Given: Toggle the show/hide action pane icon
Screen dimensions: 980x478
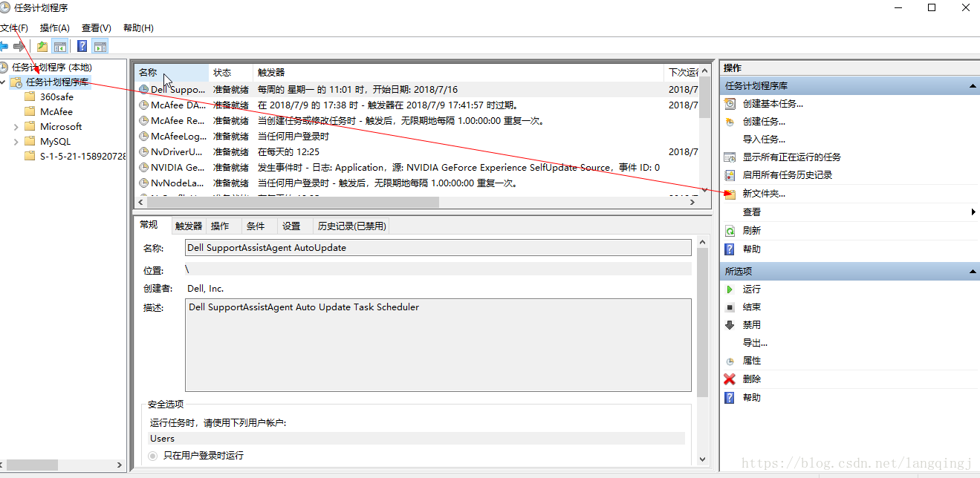Looking at the screenshot, I should point(100,46).
